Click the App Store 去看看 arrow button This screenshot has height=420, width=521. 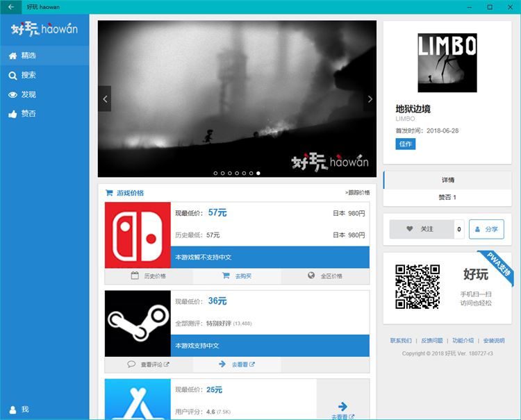click(343, 399)
